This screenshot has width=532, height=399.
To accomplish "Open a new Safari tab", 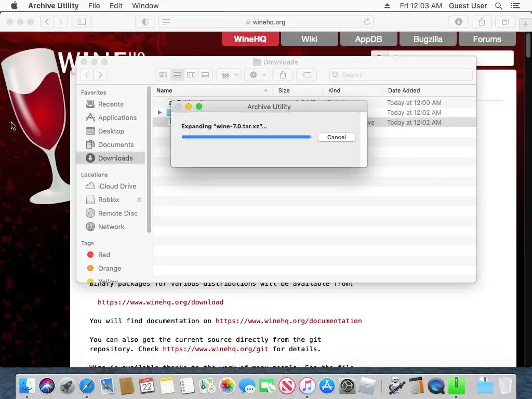I will tap(525, 24).
